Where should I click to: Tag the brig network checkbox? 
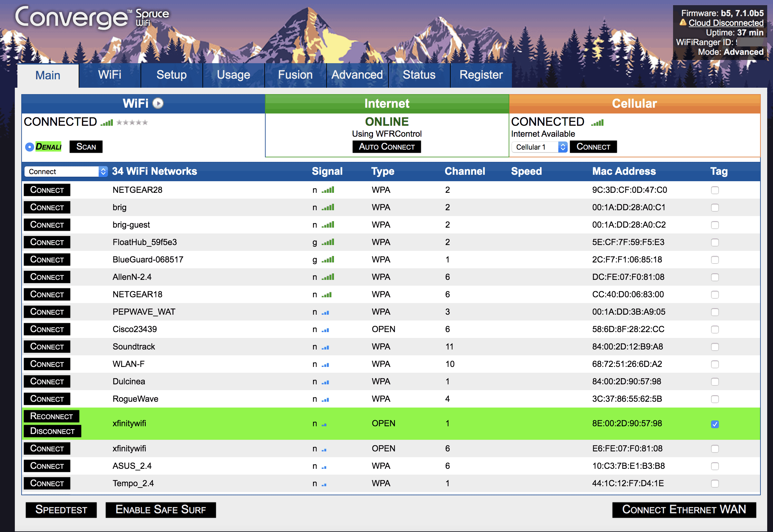(715, 208)
